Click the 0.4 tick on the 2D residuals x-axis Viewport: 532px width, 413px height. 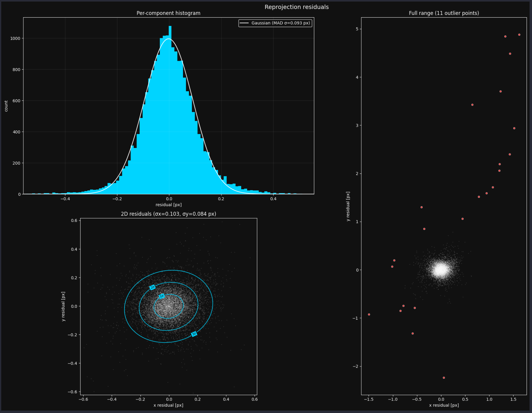226,399
